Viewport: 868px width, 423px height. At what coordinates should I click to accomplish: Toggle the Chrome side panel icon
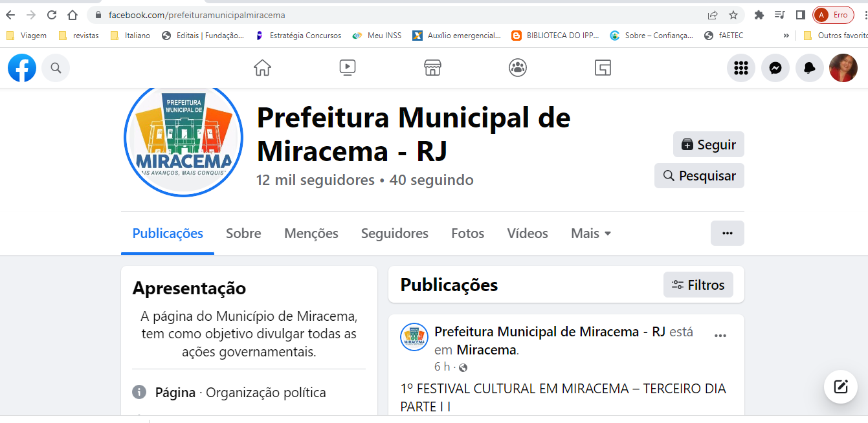800,15
